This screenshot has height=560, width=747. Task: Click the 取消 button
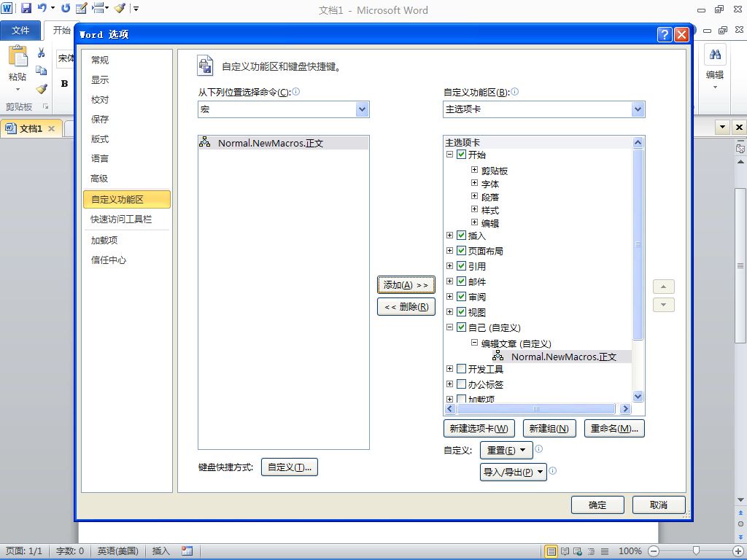point(659,505)
